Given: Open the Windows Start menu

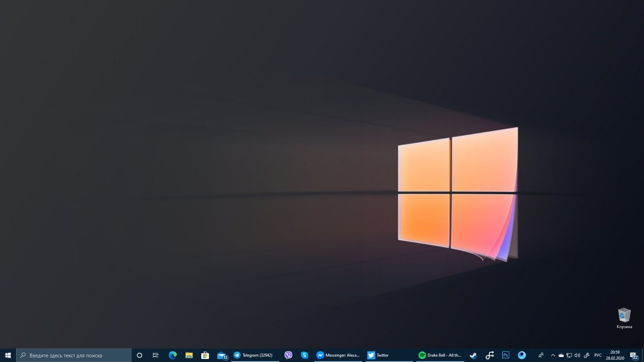Looking at the screenshot, I should pyautogui.click(x=8, y=355).
